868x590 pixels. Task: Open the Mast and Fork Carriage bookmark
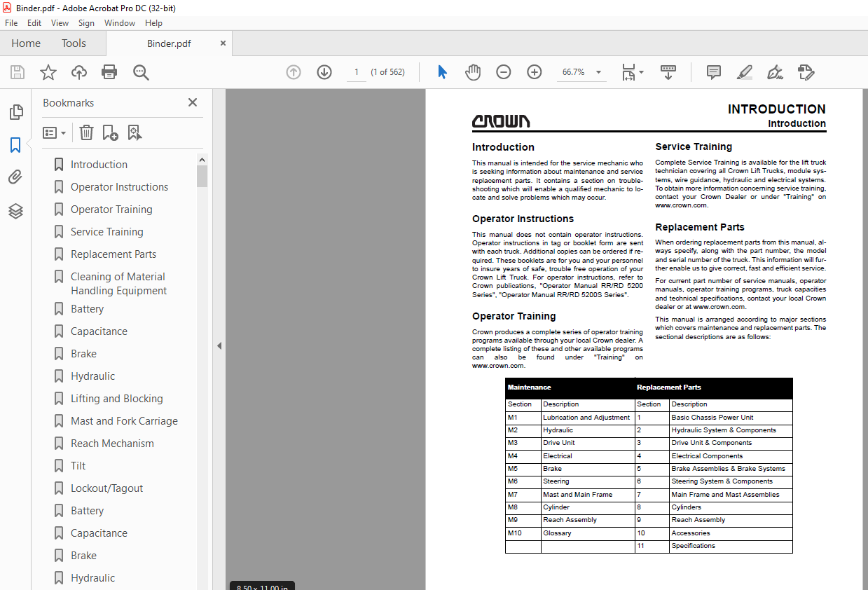pyautogui.click(x=124, y=421)
